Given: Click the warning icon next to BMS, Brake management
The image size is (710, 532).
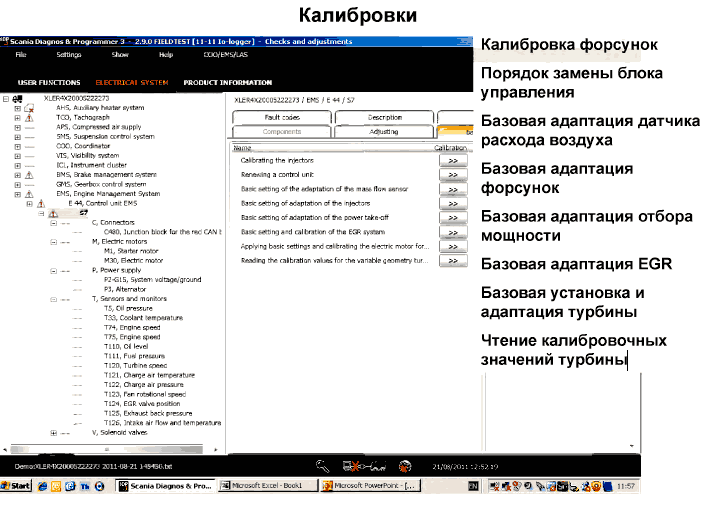Looking at the screenshot, I should [x=29, y=174].
